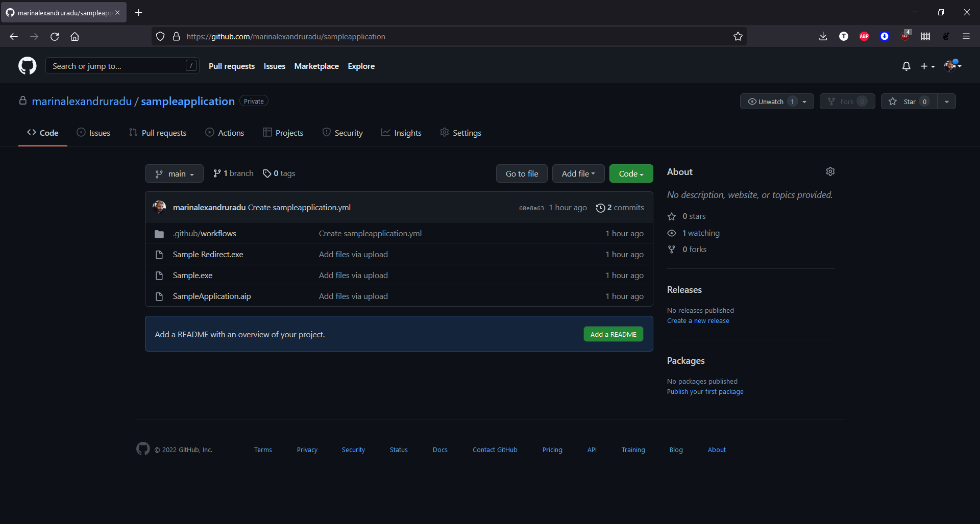Click the file icon beside Sample.exe
Viewport: 980px width, 524px height.
click(159, 276)
